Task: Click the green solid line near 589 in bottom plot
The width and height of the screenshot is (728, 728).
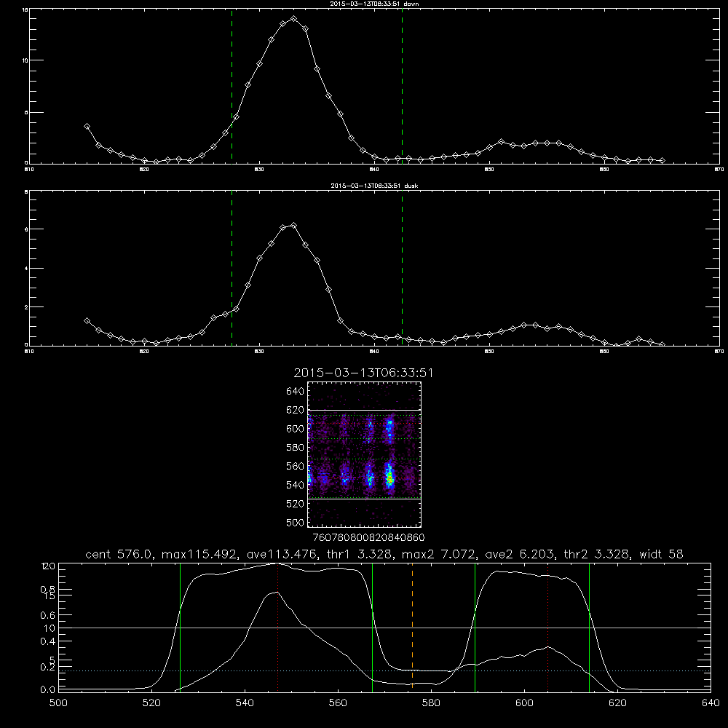Action: [475, 628]
